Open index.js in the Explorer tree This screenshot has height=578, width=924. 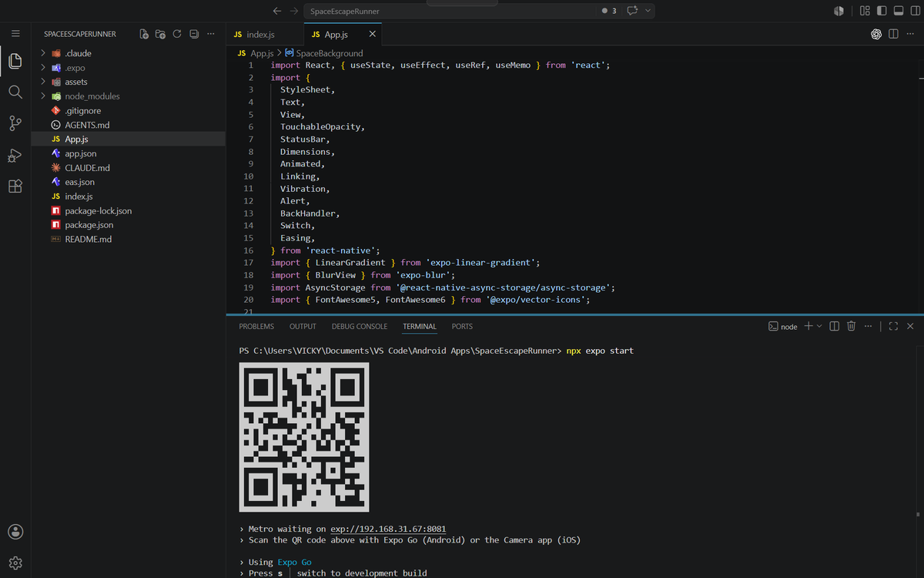point(128,197)
